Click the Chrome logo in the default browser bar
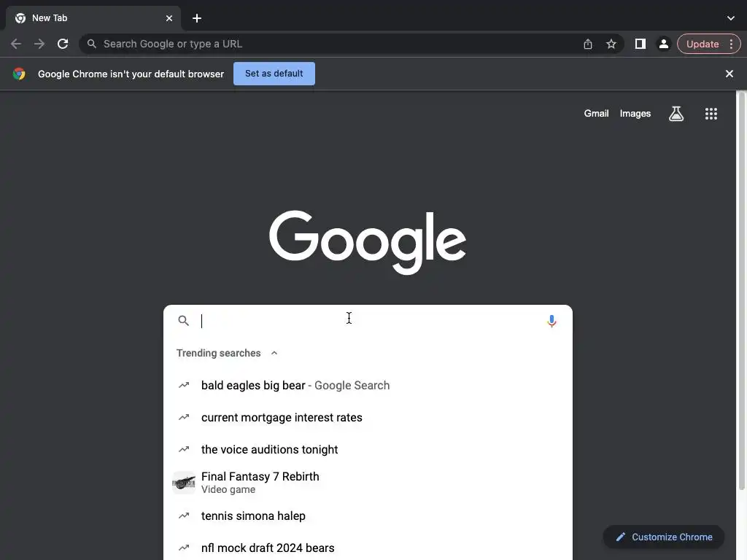The width and height of the screenshot is (747, 560). [19, 74]
